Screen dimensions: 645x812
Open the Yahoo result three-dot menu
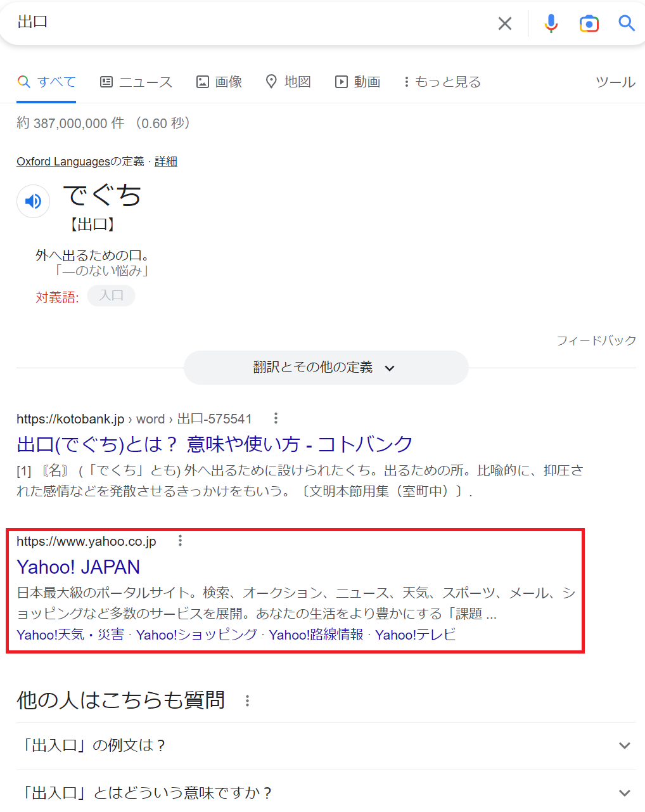(181, 541)
